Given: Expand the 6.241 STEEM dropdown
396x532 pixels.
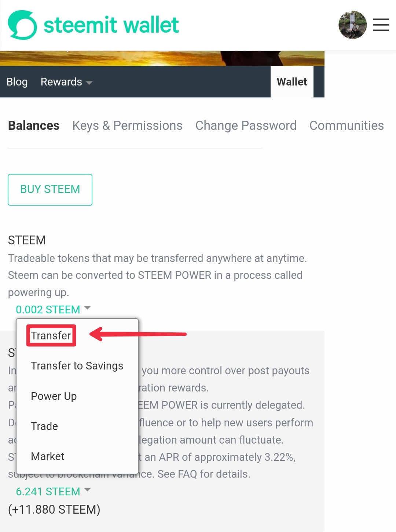Looking at the screenshot, I should 53,491.
